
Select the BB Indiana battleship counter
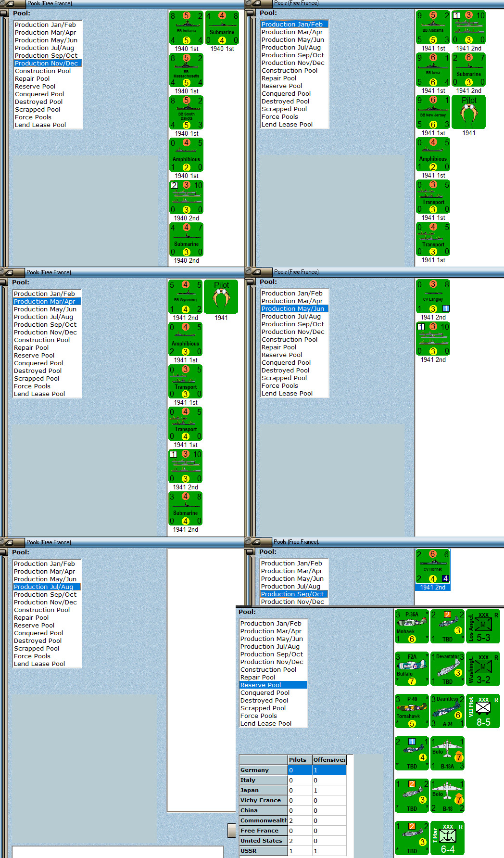click(187, 27)
